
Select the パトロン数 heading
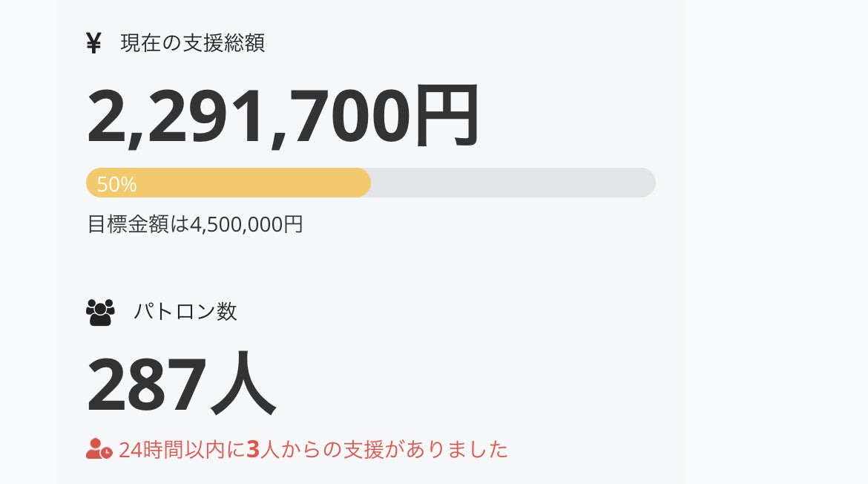[185, 312]
